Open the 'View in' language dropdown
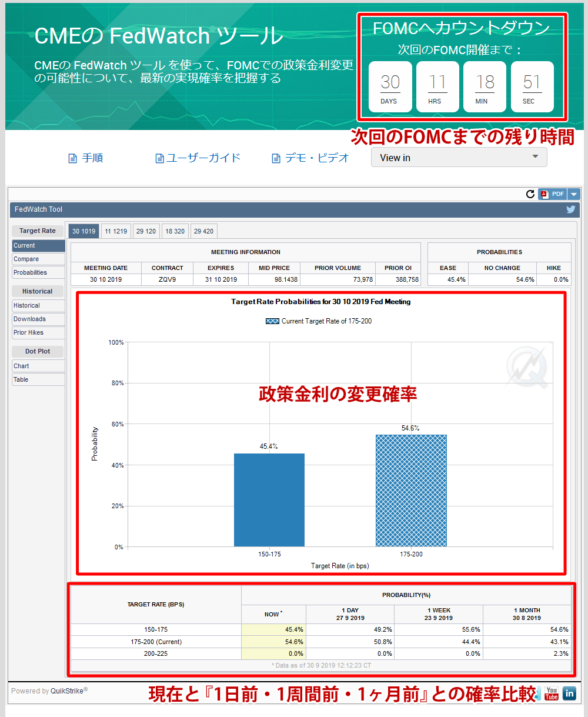The image size is (588, 717). (459, 157)
